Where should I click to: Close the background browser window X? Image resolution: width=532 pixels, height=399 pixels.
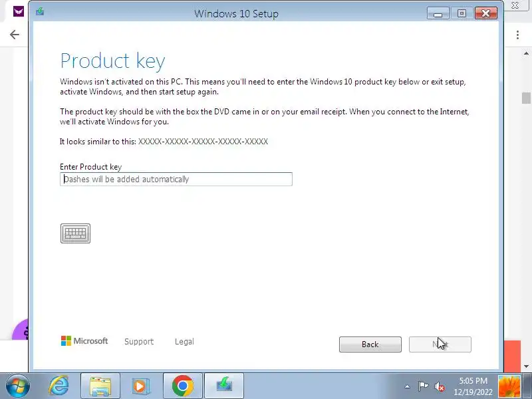coord(515,5)
